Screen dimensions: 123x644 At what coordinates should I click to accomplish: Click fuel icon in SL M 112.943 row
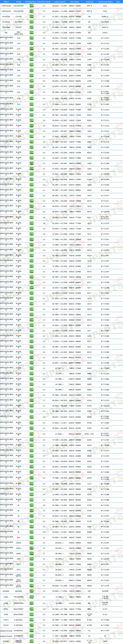31,511
